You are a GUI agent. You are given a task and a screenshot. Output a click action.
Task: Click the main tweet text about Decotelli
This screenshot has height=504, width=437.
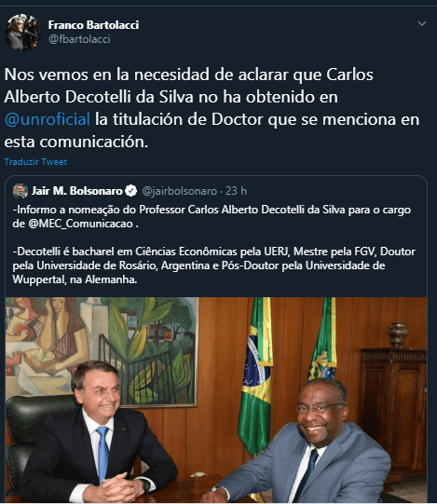[x=212, y=108]
